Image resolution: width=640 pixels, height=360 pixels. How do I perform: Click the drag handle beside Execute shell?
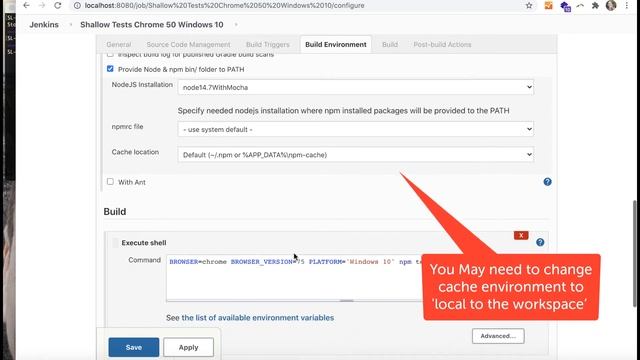point(116,242)
